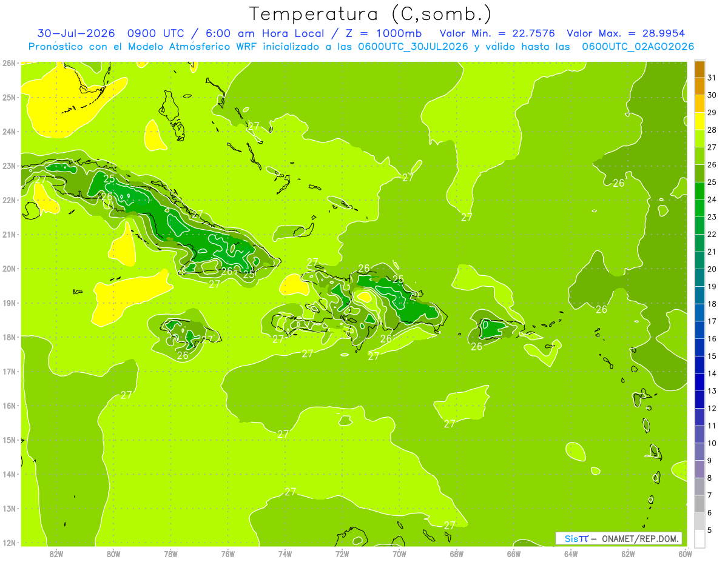Click the "15N" latitude axis label

[8, 440]
